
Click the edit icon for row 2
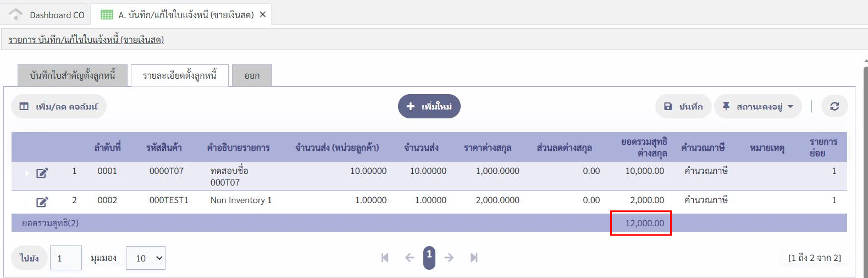tap(42, 202)
